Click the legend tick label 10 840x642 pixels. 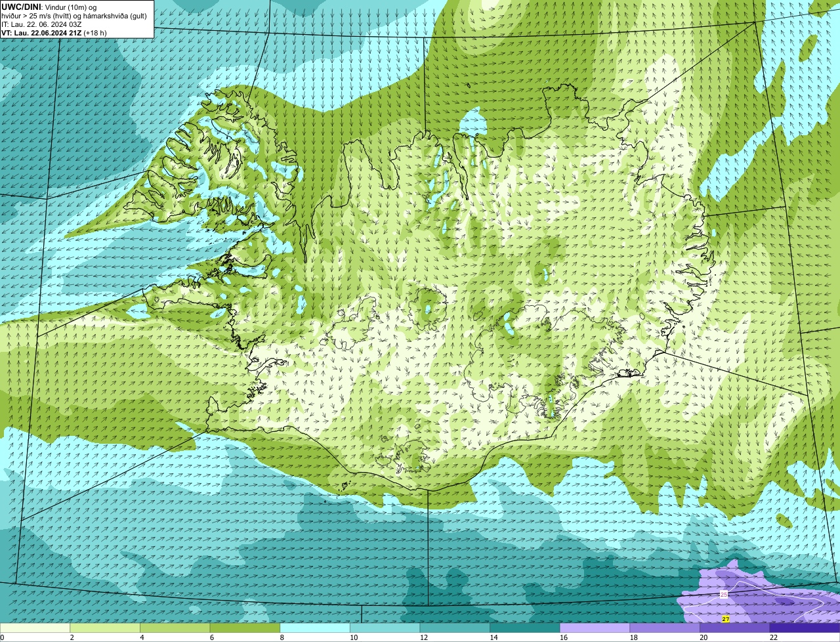(354, 637)
